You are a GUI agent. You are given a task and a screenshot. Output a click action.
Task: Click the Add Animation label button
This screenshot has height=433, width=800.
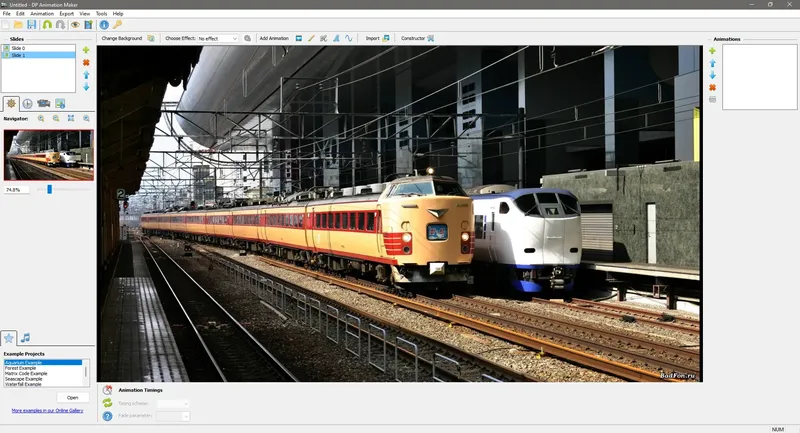[x=274, y=38]
